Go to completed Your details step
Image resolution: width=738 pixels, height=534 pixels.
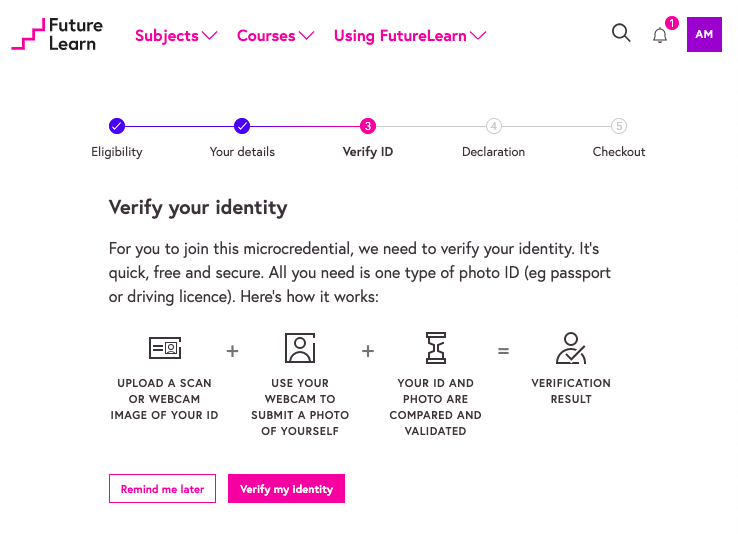pos(242,126)
